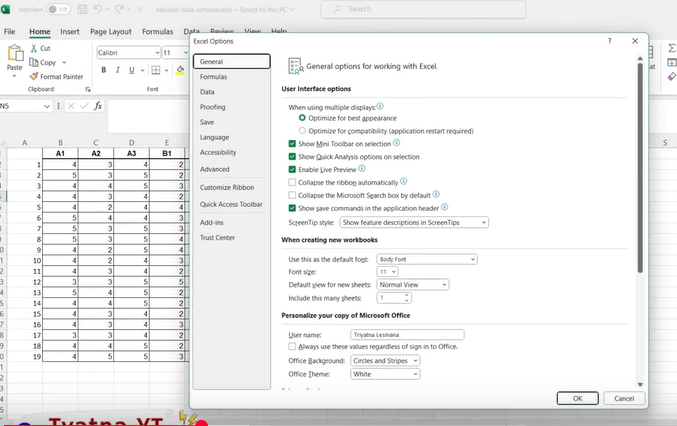The height and width of the screenshot is (426, 677).
Task: Open the ScreenTip style dropdown
Action: (414, 222)
